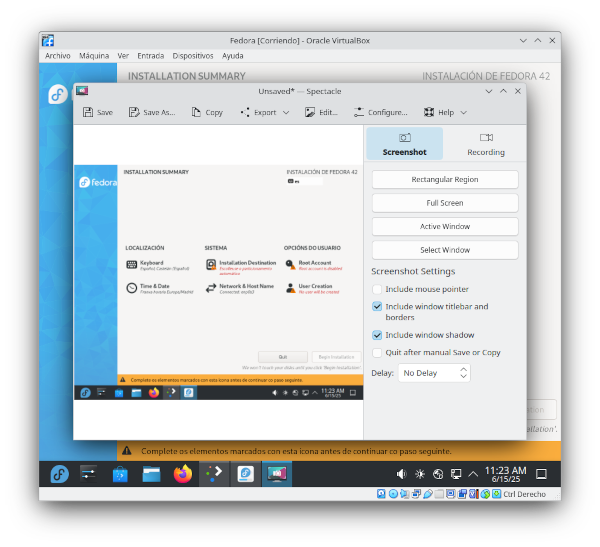Open the Save As dialog
Screen dimensions: 600x547
tap(152, 113)
